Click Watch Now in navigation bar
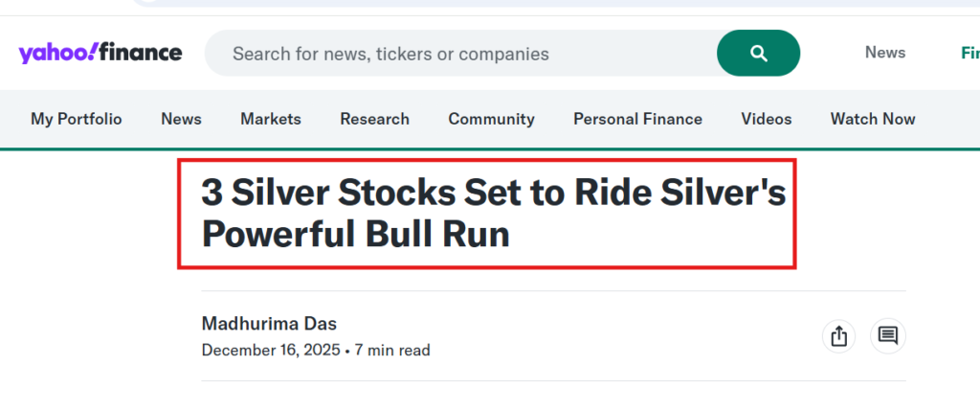980x411 pixels. pos(873,119)
